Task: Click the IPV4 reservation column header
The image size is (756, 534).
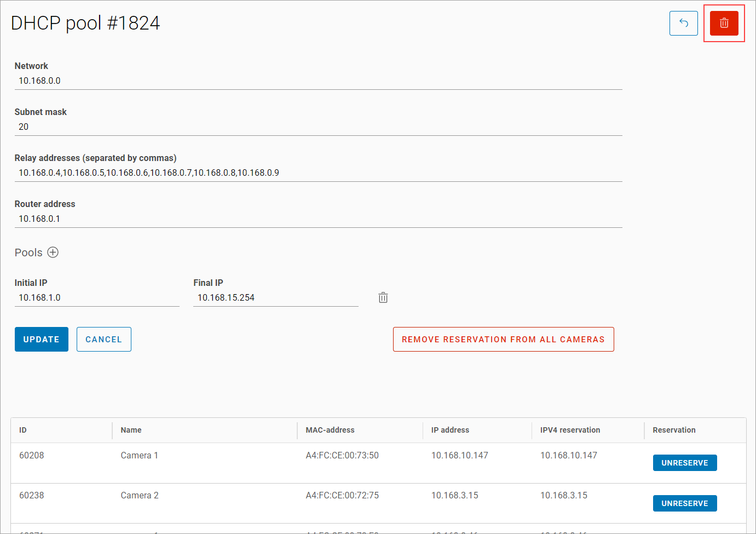Action: (x=570, y=430)
